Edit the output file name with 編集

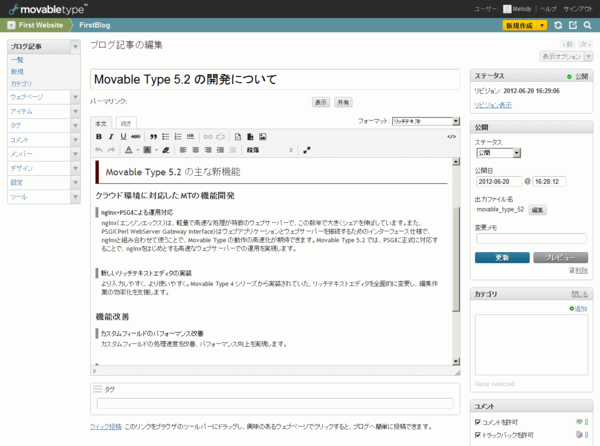pos(537,210)
